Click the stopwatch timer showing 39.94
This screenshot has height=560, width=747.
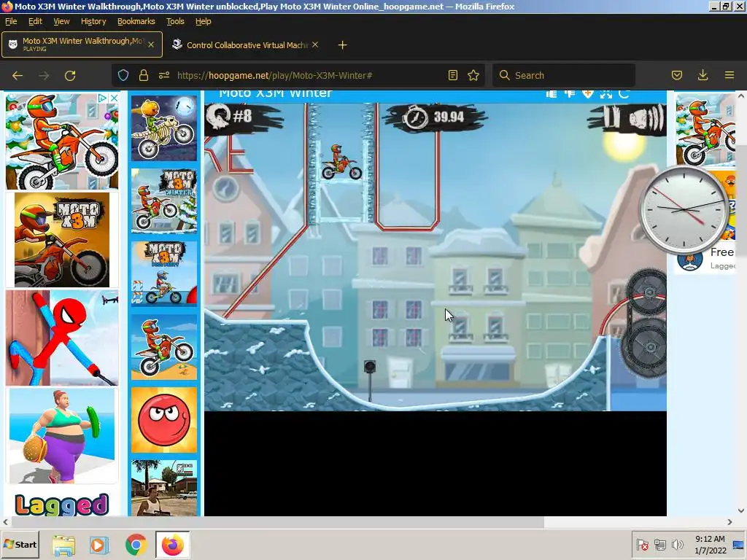(x=435, y=117)
